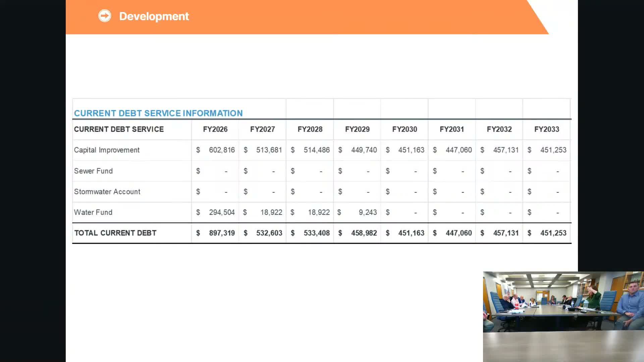Click the 458,982 total cell for FY2029
Image resolution: width=644 pixels, height=362 pixels.
(364, 233)
